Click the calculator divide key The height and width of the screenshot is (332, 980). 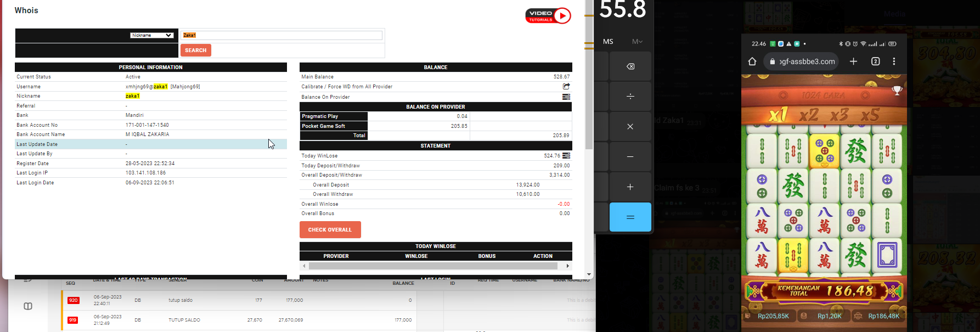coord(630,96)
